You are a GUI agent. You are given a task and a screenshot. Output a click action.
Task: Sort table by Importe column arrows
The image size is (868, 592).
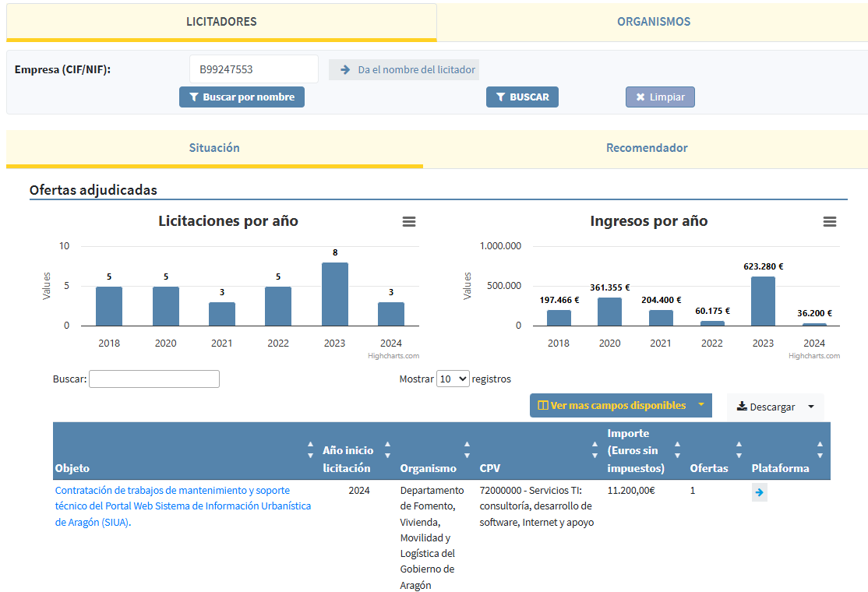tap(677, 449)
